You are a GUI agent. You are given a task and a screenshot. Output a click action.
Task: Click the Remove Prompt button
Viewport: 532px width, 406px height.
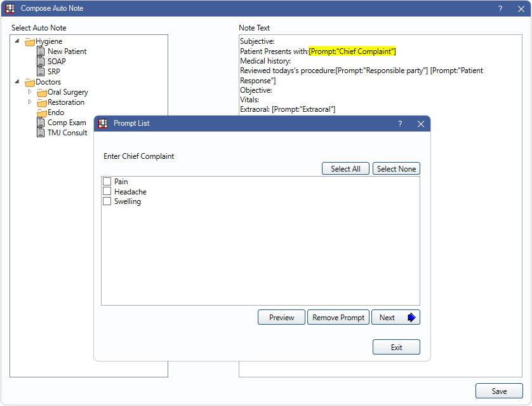(338, 318)
